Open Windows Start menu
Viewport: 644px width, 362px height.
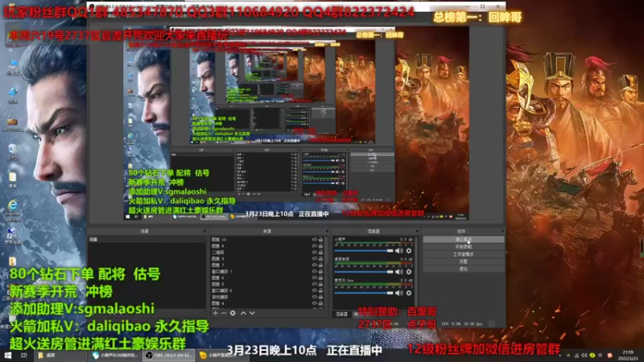(x=8, y=355)
